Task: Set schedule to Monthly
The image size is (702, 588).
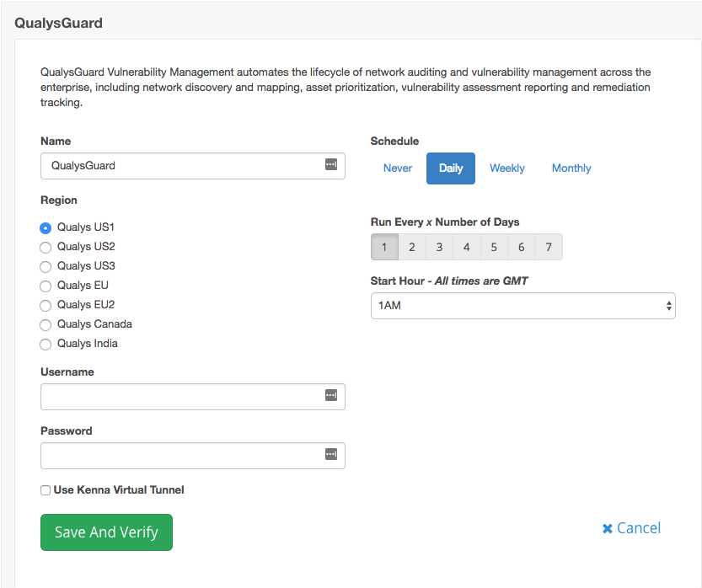Action: click(x=571, y=168)
